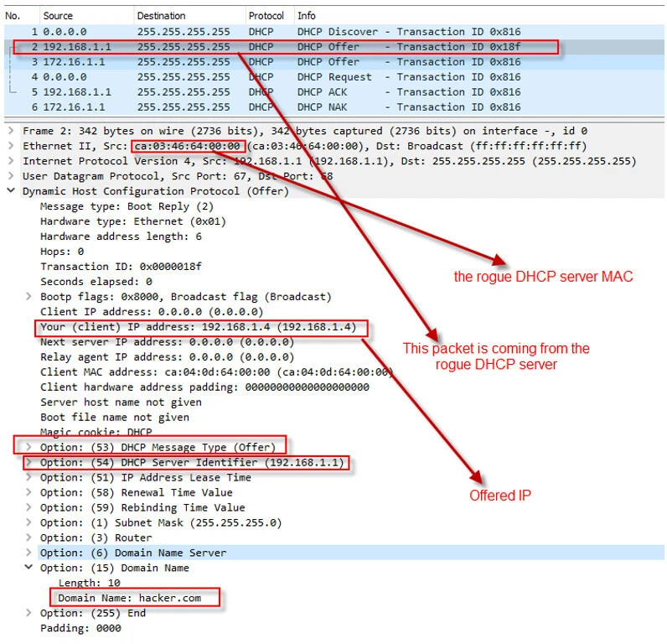667x644 pixels.
Task: Collapse Option 15 Domain Name
Action: [x=28, y=568]
